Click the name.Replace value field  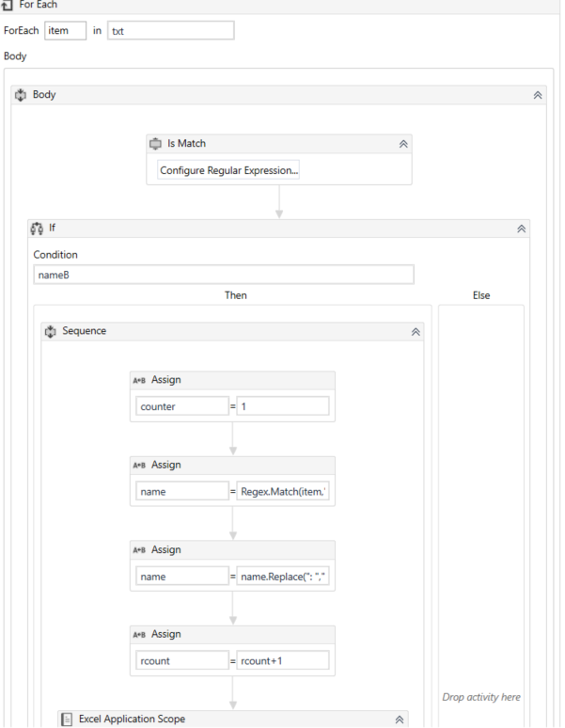coord(283,576)
